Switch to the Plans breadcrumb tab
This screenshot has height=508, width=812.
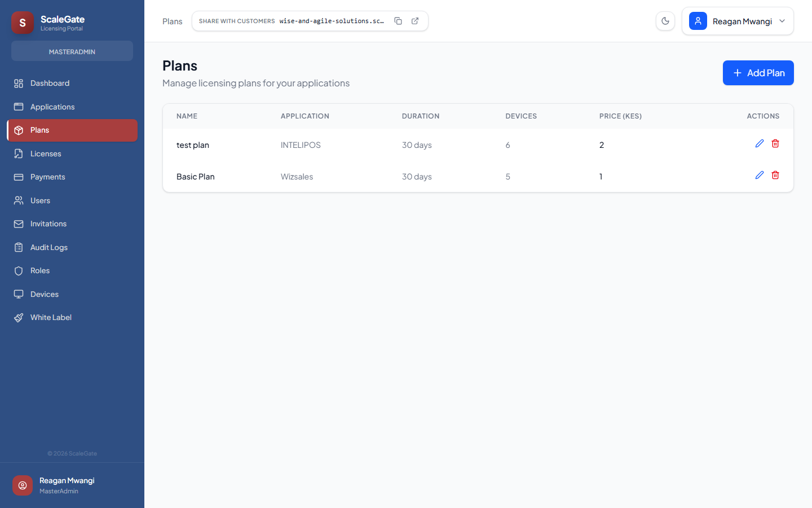[x=172, y=21]
